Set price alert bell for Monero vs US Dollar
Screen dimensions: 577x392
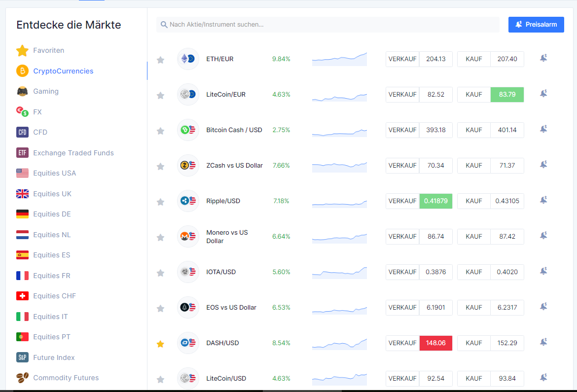click(543, 235)
